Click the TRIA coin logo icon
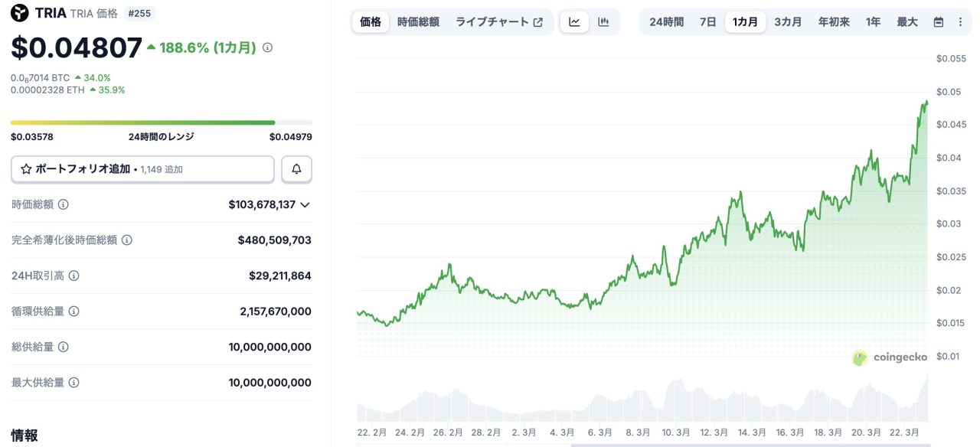This screenshot has height=447, width=980. coord(19,12)
